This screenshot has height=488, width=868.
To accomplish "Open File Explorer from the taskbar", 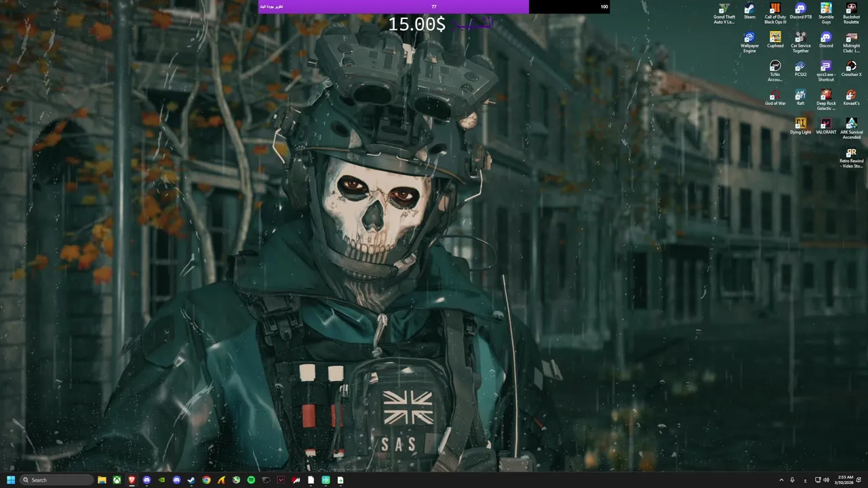I will [102, 480].
